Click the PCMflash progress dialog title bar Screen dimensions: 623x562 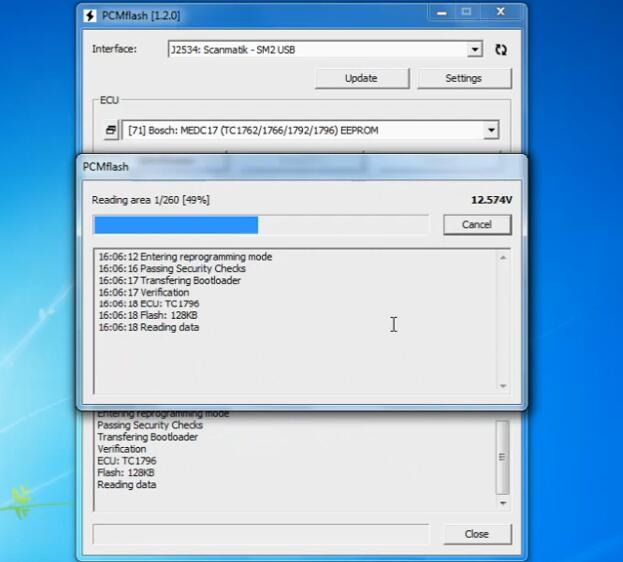pyautogui.click(x=302, y=167)
